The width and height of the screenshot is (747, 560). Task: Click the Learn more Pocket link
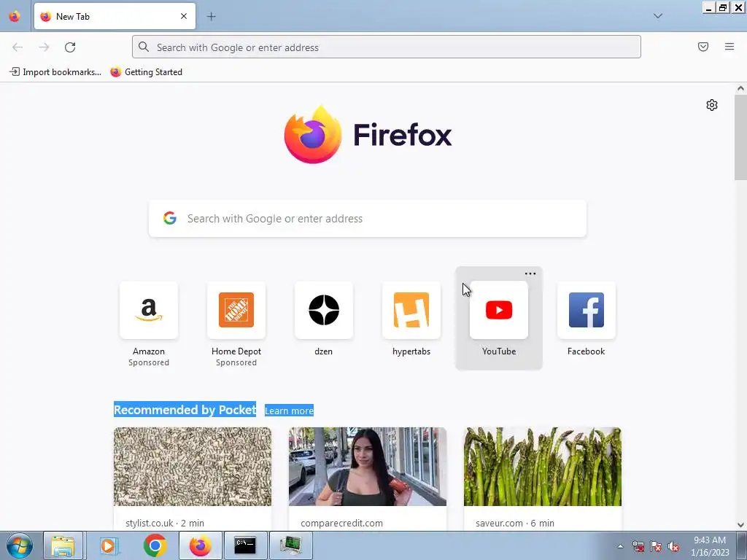[x=289, y=411]
